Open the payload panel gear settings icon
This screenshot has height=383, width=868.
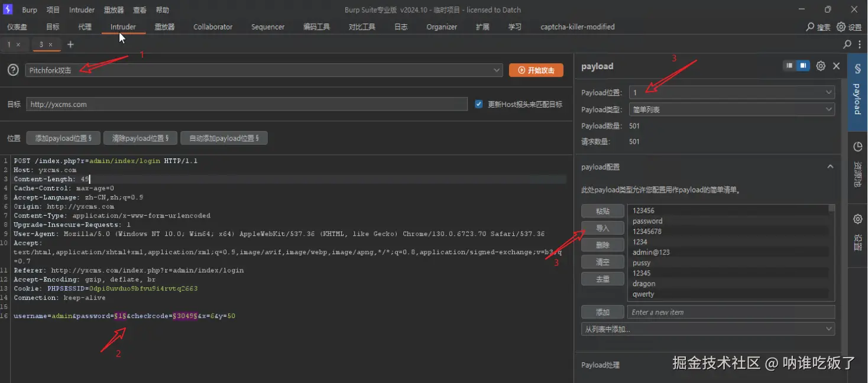coord(821,66)
